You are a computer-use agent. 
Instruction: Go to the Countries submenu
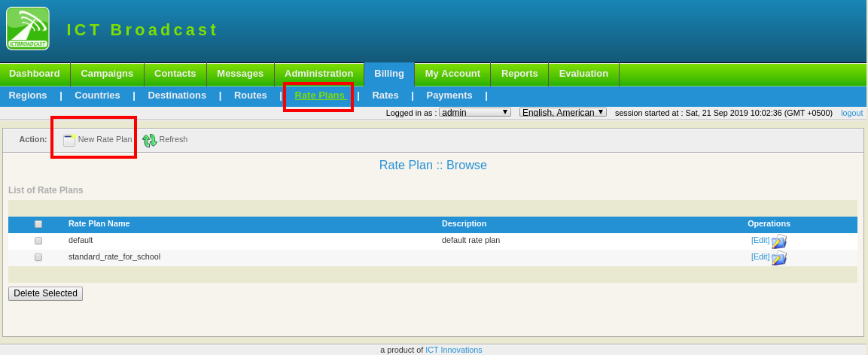(97, 96)
